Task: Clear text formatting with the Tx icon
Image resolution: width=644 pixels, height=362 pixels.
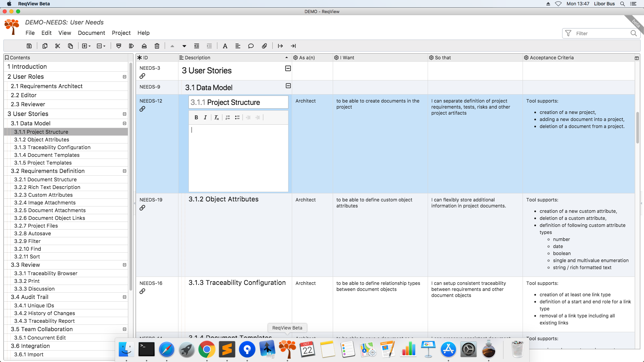Action: (x=216, y=117)
